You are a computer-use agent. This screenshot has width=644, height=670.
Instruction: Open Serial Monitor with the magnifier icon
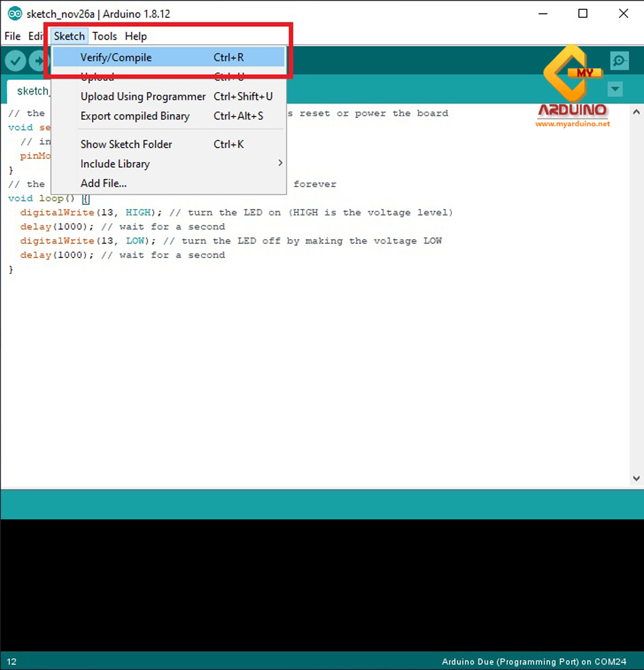(x=620, y=61)
